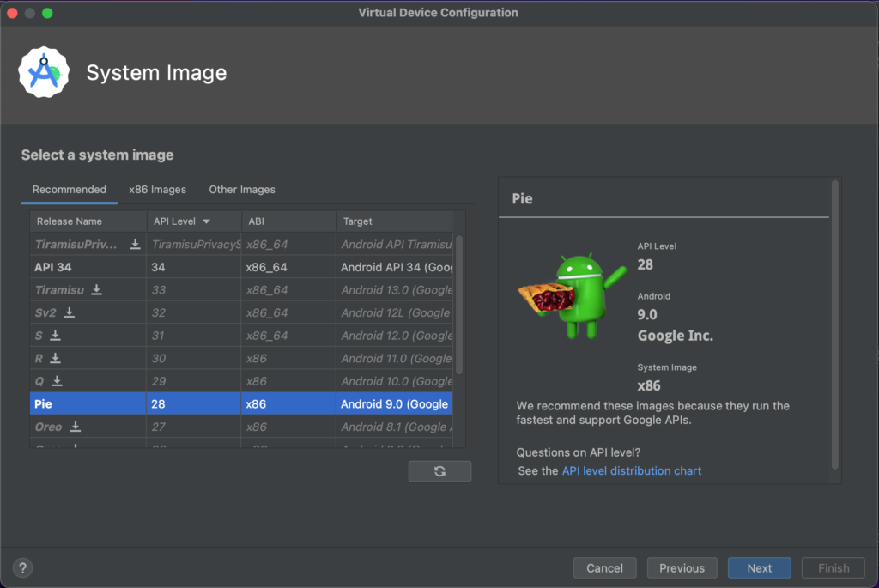Download the Tiramisu system image
Screen dimensions: 879x588
tap(96, 289)
